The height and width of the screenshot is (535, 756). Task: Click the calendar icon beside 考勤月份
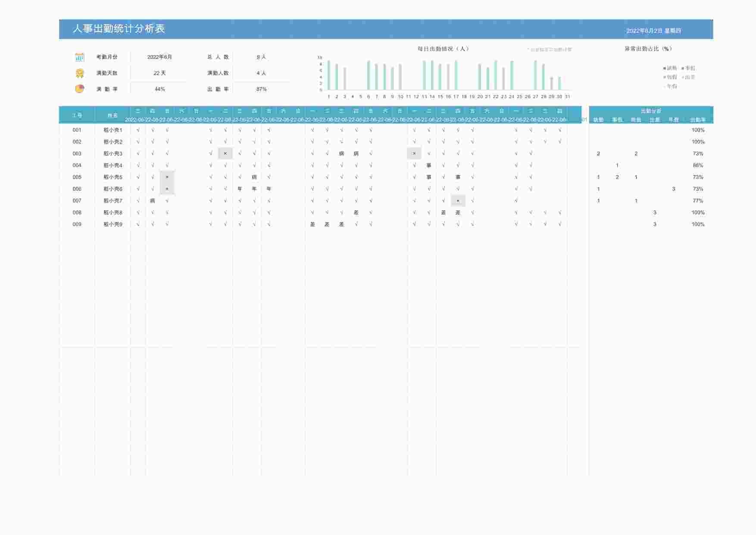tap(79, 57)
